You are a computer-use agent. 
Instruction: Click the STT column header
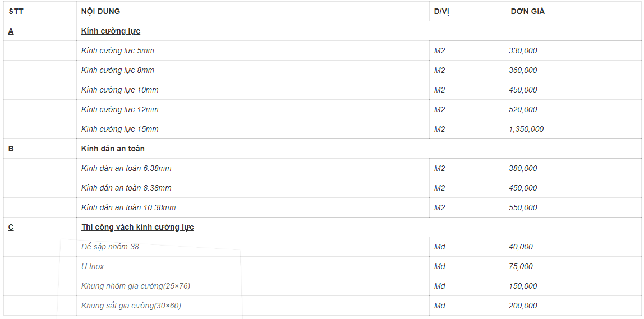click(16, 11)
